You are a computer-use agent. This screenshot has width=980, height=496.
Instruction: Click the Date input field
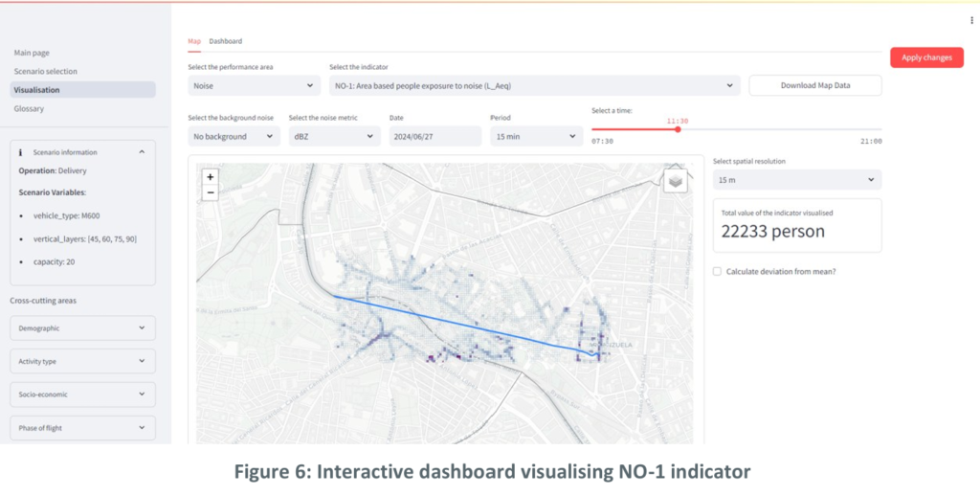434,137
